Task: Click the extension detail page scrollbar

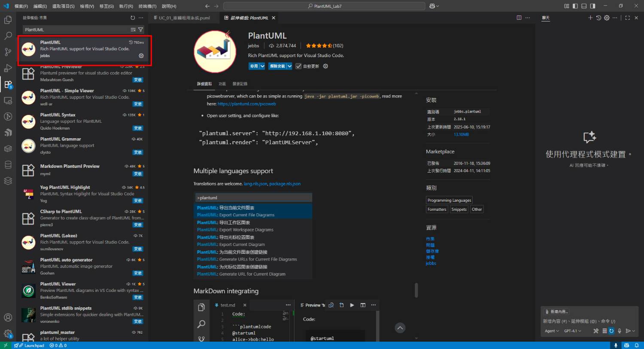Action: point(416,290)
